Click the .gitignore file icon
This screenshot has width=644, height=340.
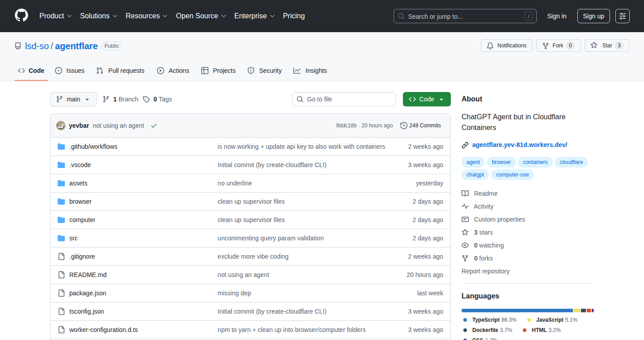point(61,256)
